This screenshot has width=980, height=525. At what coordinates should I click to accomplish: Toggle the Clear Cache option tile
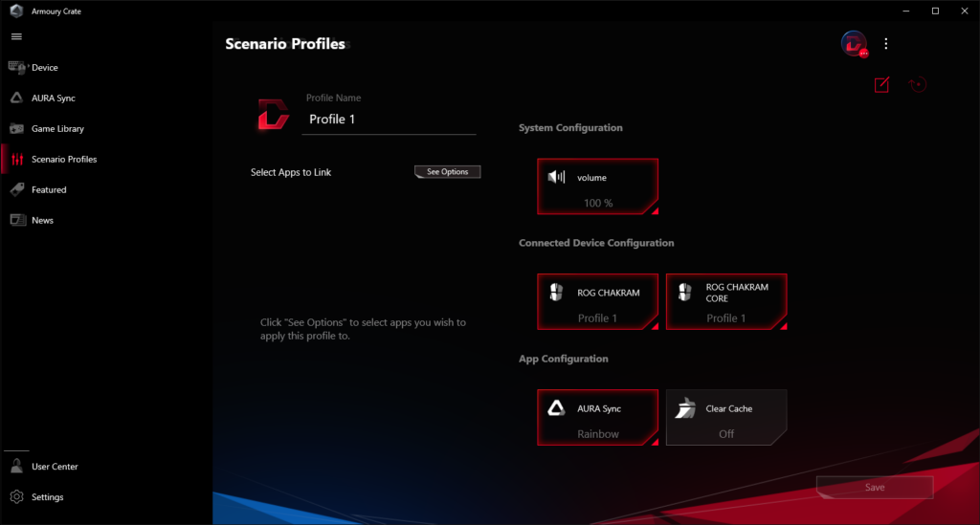click(726, 417)
